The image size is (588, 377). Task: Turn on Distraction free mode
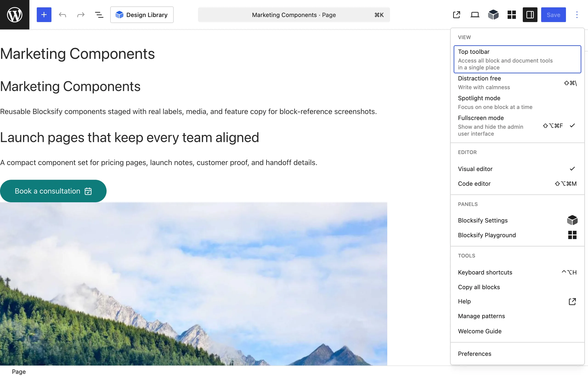point(517,83)
